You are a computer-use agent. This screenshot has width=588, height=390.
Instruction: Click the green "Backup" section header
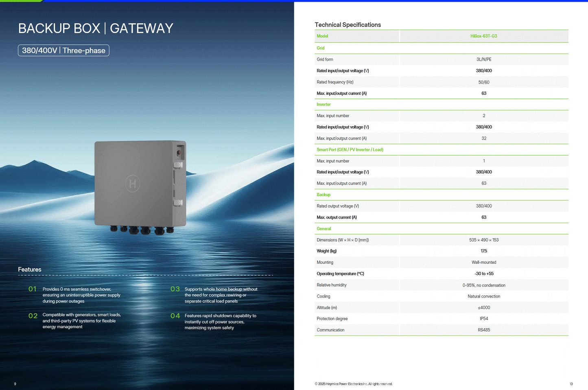[x=324, y=195]
